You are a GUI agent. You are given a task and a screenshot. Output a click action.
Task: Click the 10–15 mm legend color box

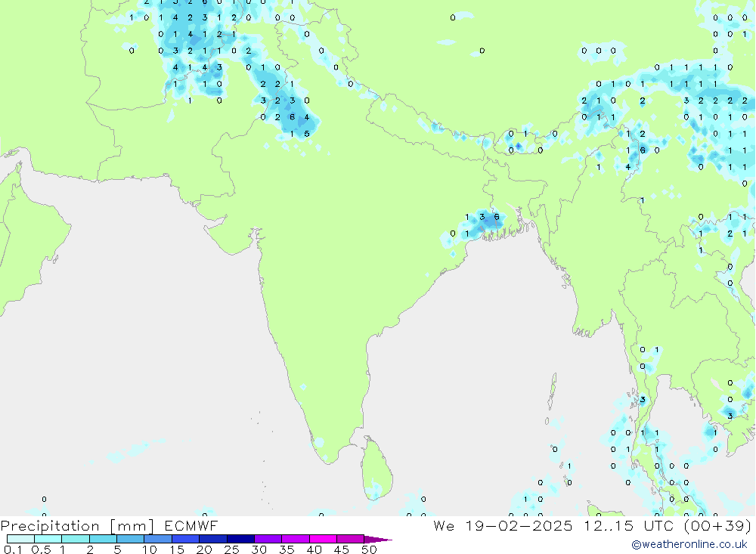point(158,539)
